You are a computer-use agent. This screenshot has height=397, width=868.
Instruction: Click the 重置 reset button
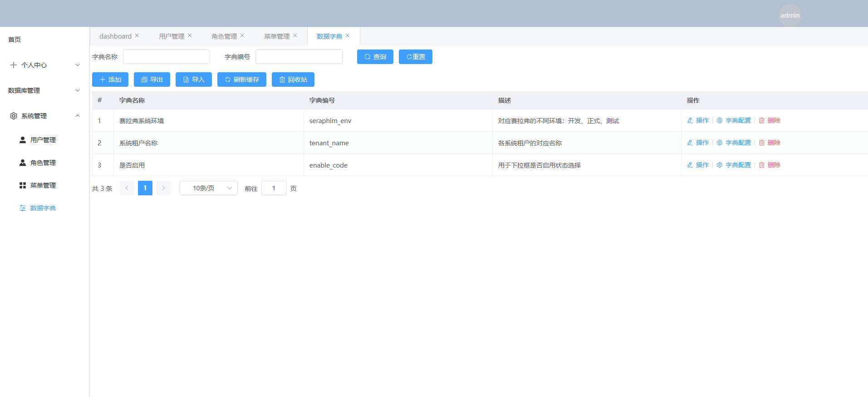416,57
